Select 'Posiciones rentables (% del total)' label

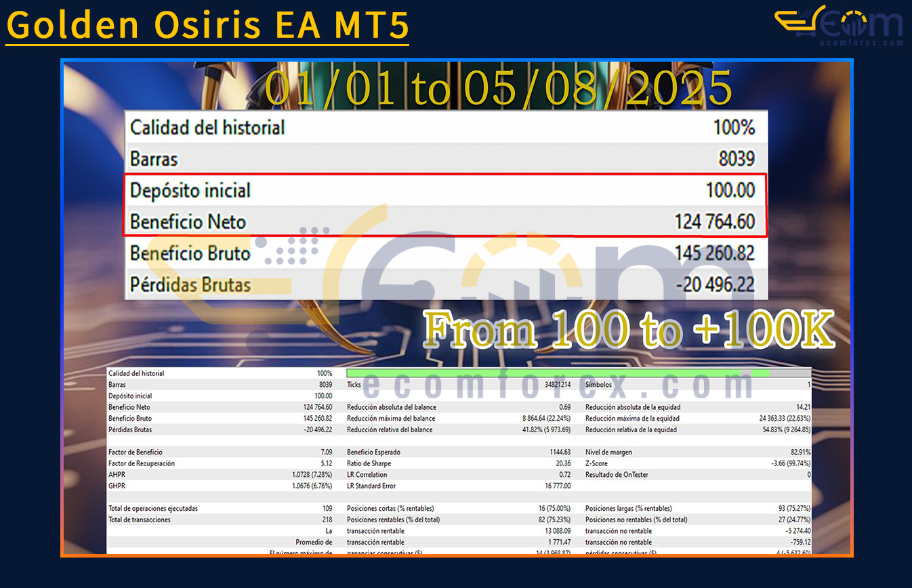click(x=393, y=520)
